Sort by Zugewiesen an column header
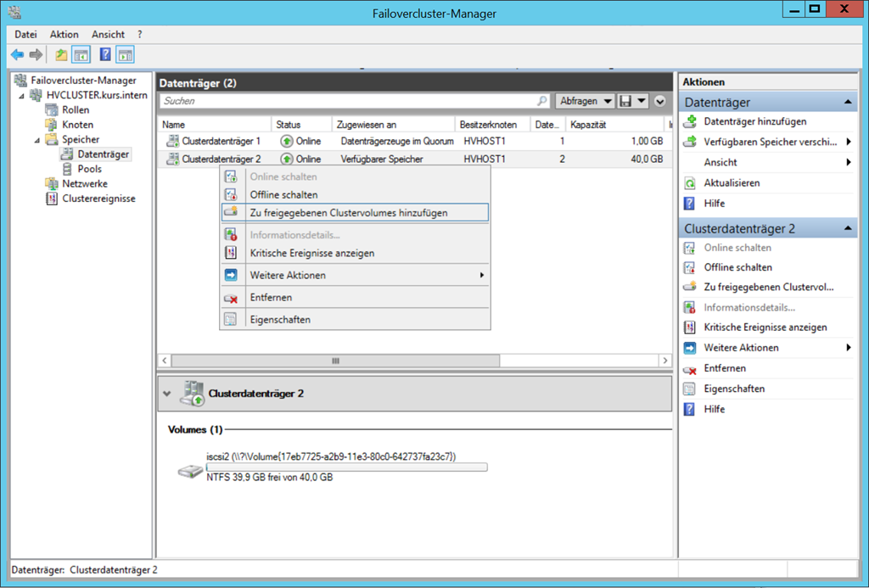Viewport: 869px width, 588px height. 394,125
